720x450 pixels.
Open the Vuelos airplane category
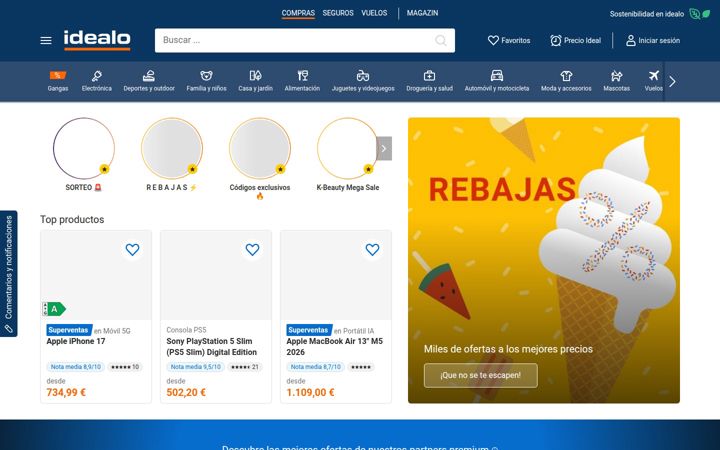(653, 81)
